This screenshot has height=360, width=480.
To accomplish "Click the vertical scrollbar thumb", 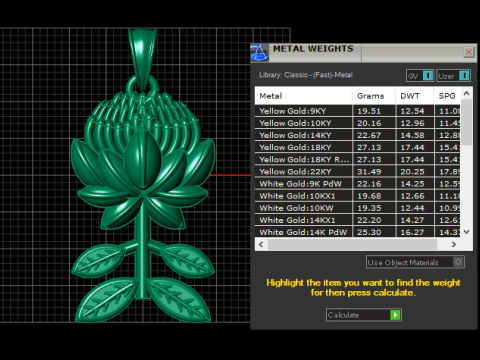I will (467, 122).
